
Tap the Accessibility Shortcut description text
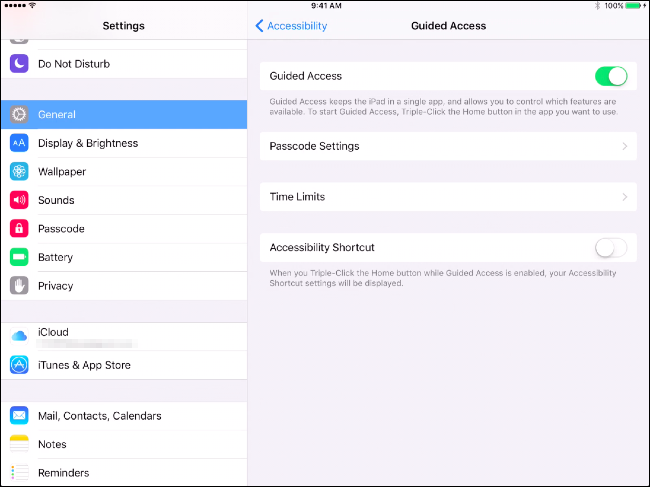pos(443,278)
